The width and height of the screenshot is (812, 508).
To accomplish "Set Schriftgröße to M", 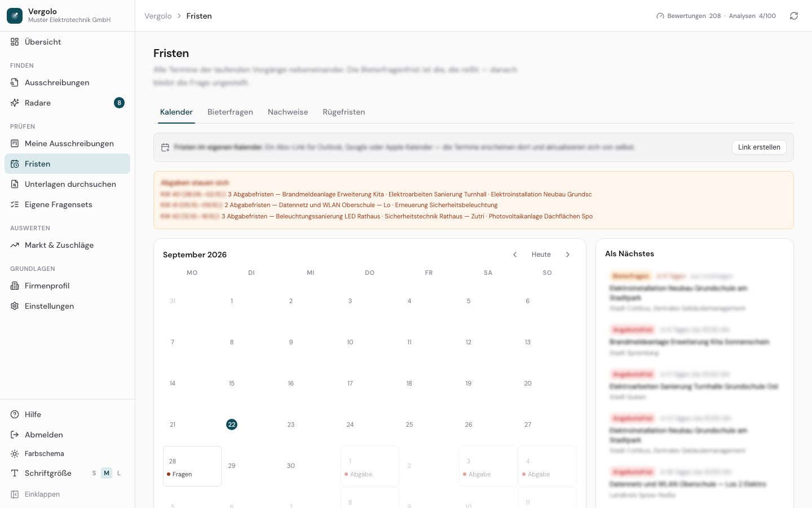I will (x=107, y=473).
